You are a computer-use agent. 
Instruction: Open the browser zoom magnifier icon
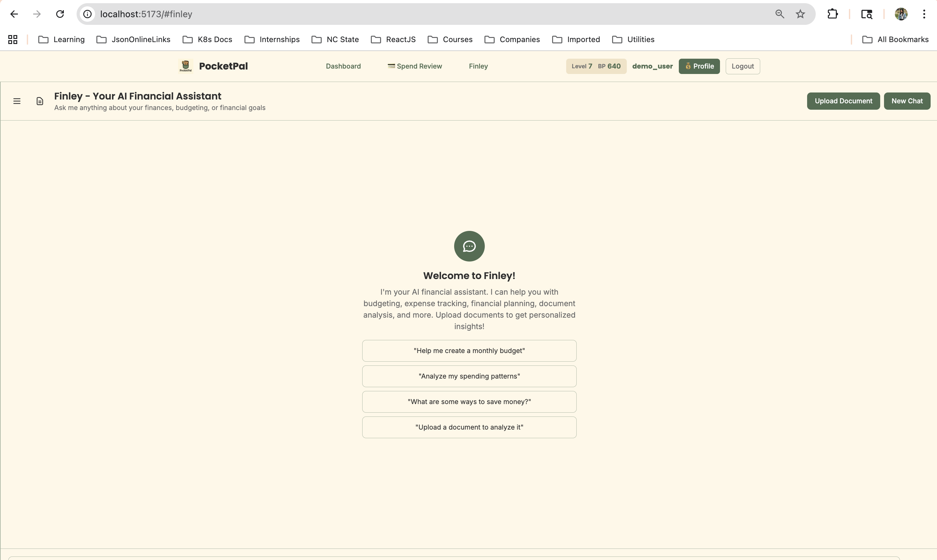tap(780, 14)
